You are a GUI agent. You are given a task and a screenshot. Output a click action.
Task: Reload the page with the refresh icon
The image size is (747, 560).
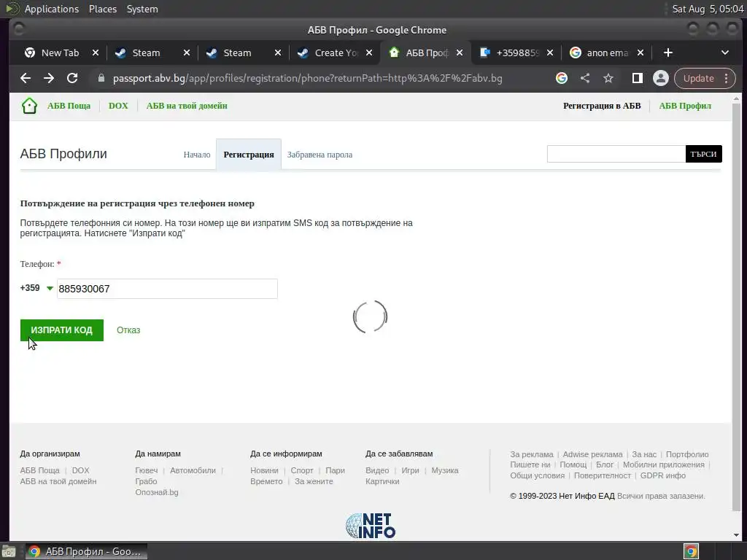tap(72, 78)
